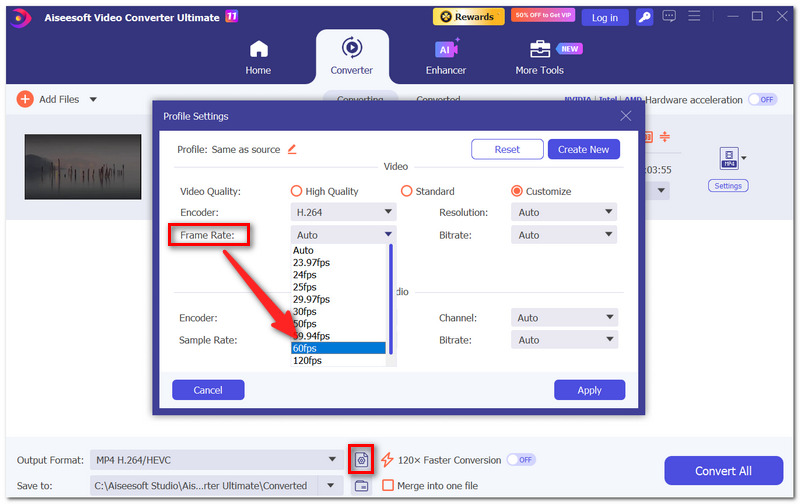Open More Tools tab

(540, 58)
